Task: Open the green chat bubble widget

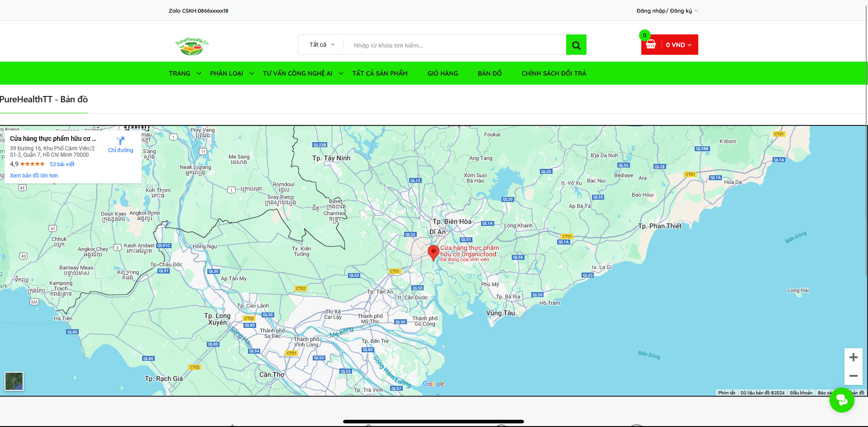Action: (x=842, y=400)
